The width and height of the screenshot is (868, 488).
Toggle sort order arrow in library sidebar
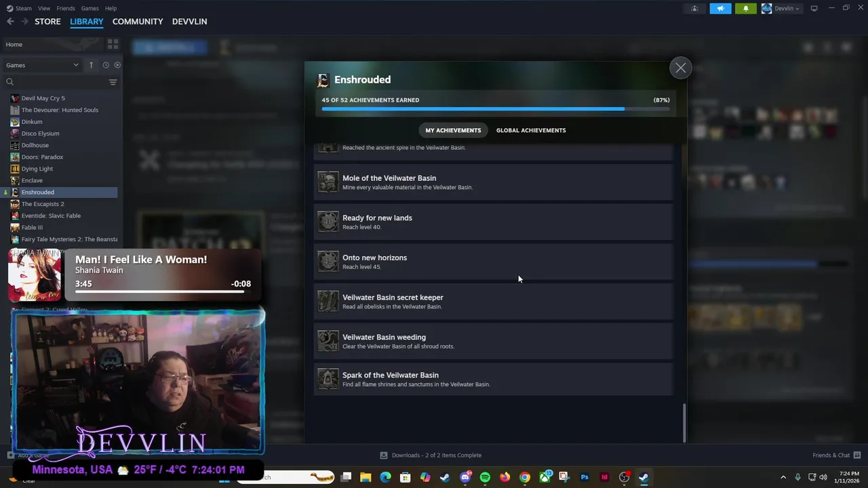point(91,65)
